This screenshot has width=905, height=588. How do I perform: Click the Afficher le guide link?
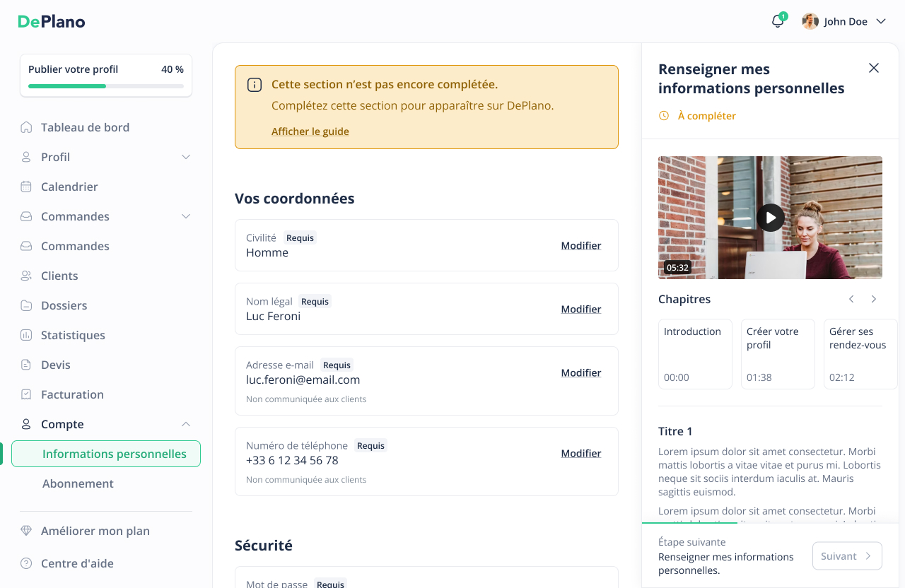pyautogui.click(x=310, y=131)
